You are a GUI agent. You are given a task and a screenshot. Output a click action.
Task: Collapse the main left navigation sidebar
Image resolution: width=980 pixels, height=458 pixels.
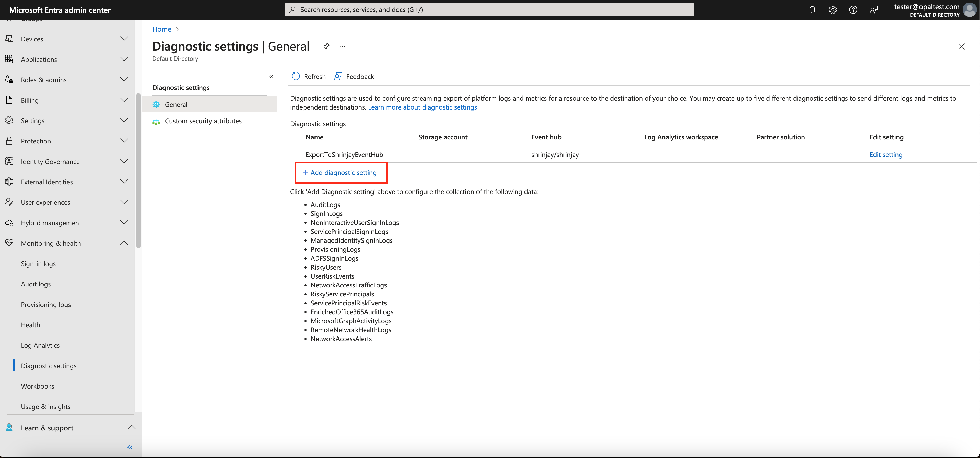point(130,447)
